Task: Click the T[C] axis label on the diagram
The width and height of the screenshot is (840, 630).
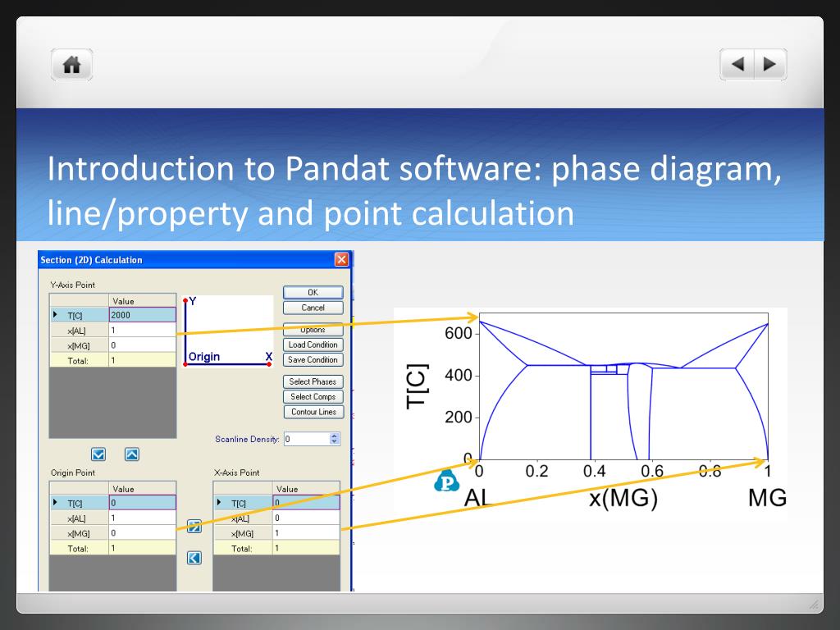Action: click(417, 386)
